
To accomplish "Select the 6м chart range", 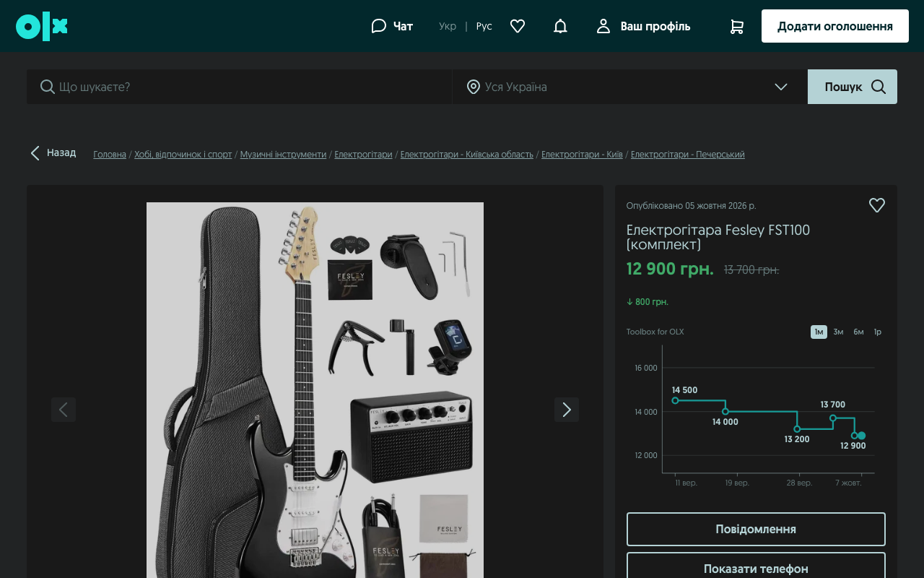I will (858, 332).
